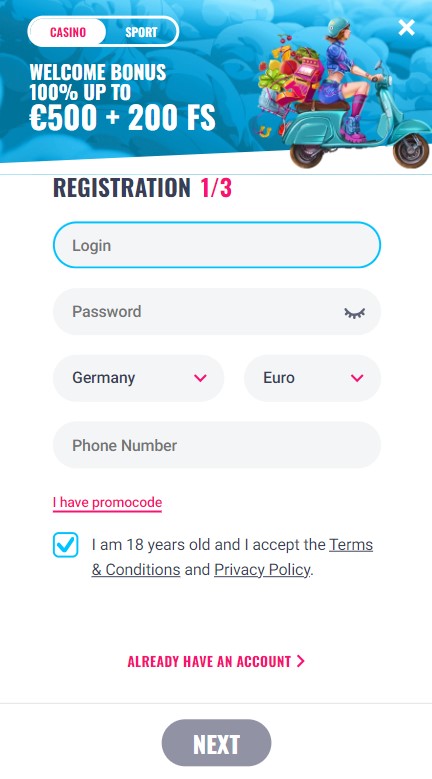Close the registration popup with the X icon
Image resolution: width=432 pixels, height=779 pixels.
[x=406, y=28]
